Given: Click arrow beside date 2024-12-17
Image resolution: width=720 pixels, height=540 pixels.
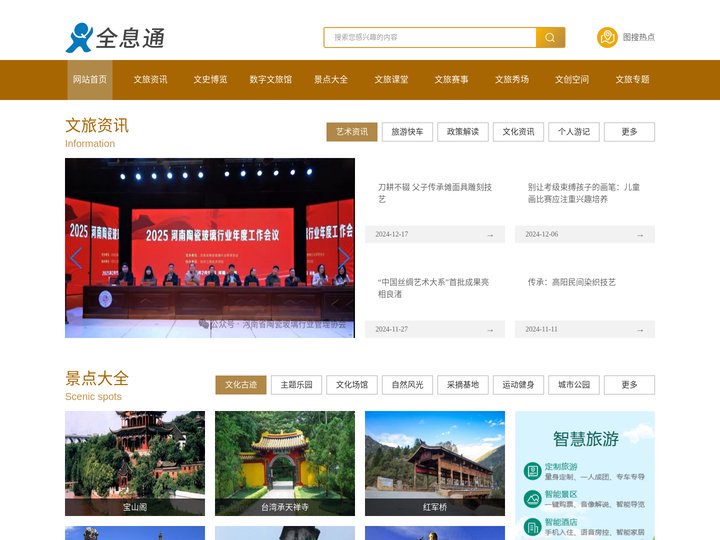Looking at the screenshot, I should [x=490, y=235].
